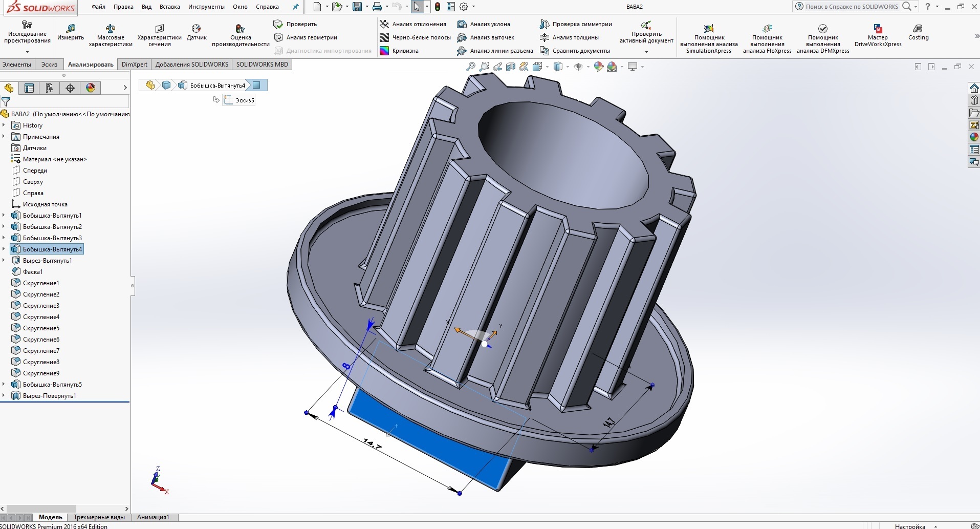Expand the Бобышка-Вытянуть4 feature node
Image resolution: width=980 pixels, height=529 pixels.
(x=4, y=249)
